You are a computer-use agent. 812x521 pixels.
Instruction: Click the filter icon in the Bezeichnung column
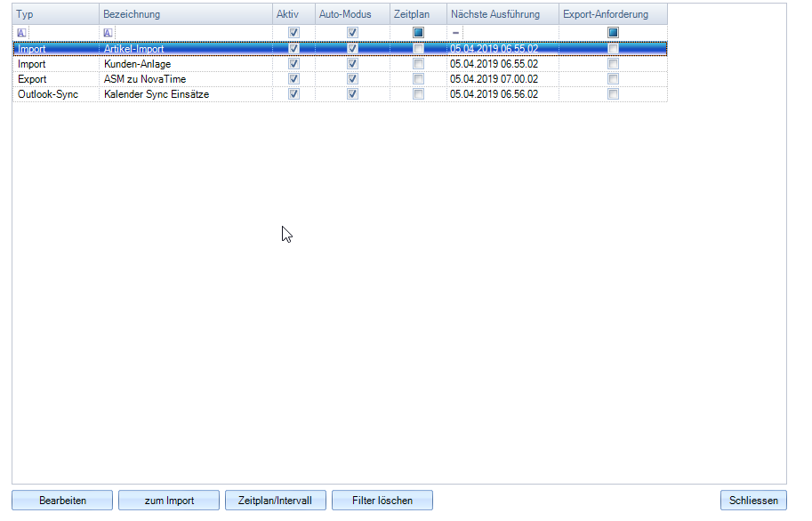point(109,33)
